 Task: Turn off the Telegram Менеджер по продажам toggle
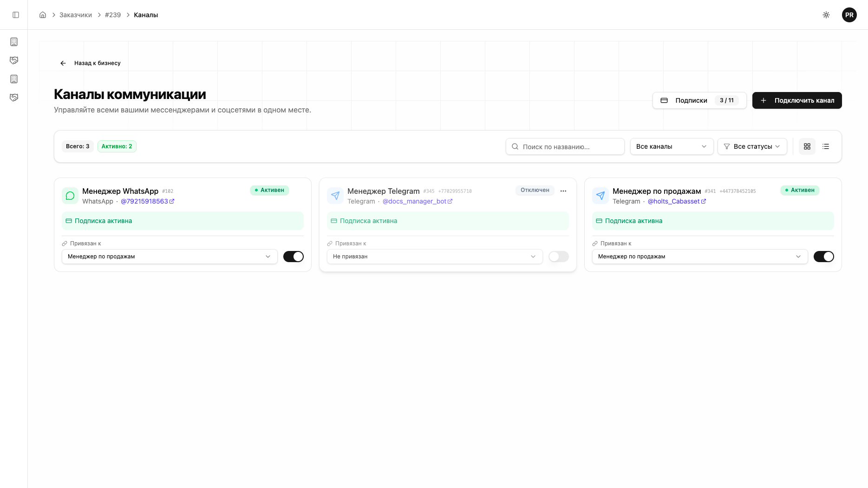coord(823,257)
